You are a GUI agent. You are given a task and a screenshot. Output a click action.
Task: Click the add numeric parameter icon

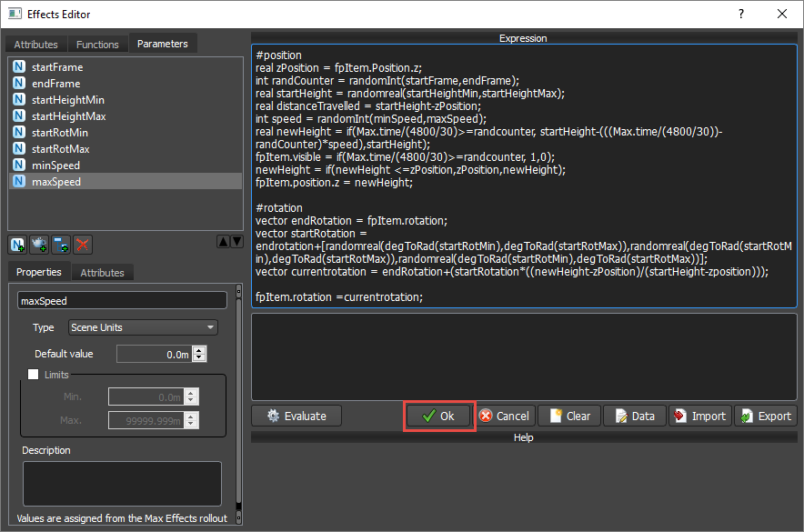click(x=17, y=244)
